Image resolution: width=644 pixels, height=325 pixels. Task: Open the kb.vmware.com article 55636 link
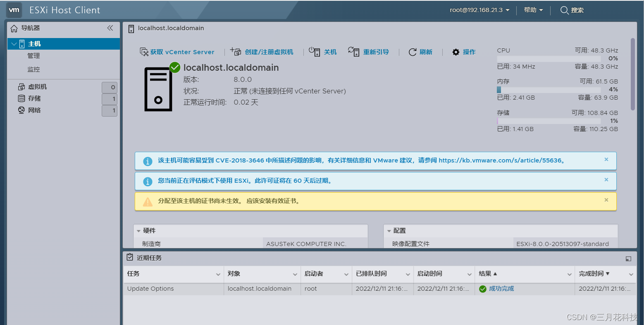(x=500, y=160)
